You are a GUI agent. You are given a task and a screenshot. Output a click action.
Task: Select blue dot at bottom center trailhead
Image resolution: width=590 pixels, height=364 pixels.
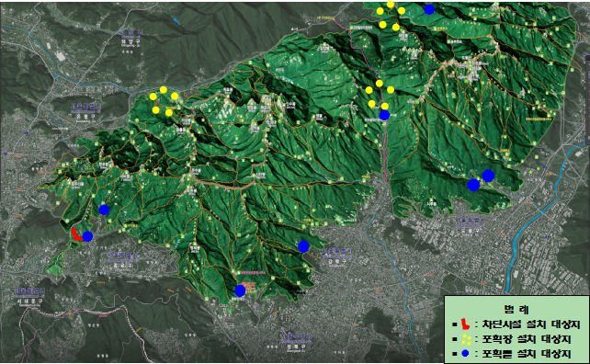point(240,290)
